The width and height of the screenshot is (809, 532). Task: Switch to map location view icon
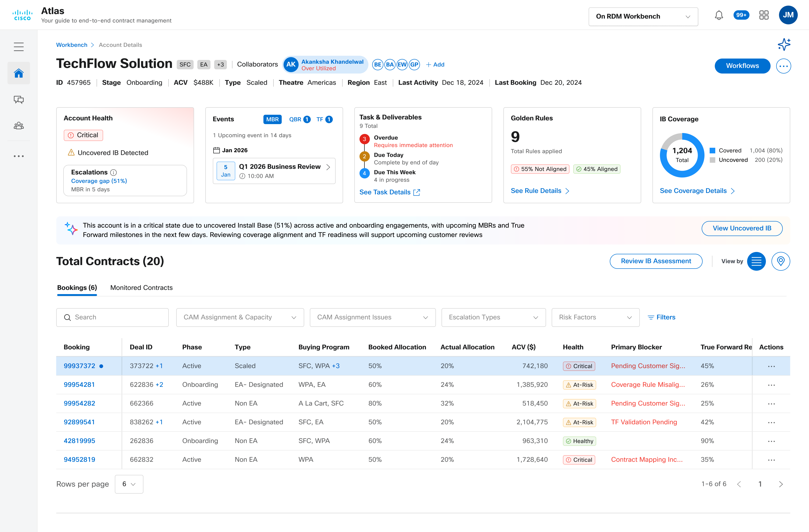(780, 261)
